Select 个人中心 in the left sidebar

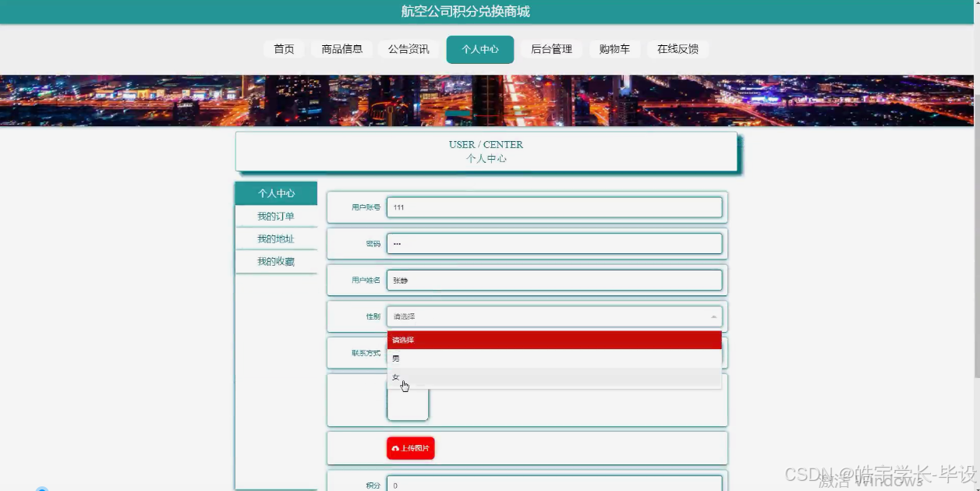[276, 193]
